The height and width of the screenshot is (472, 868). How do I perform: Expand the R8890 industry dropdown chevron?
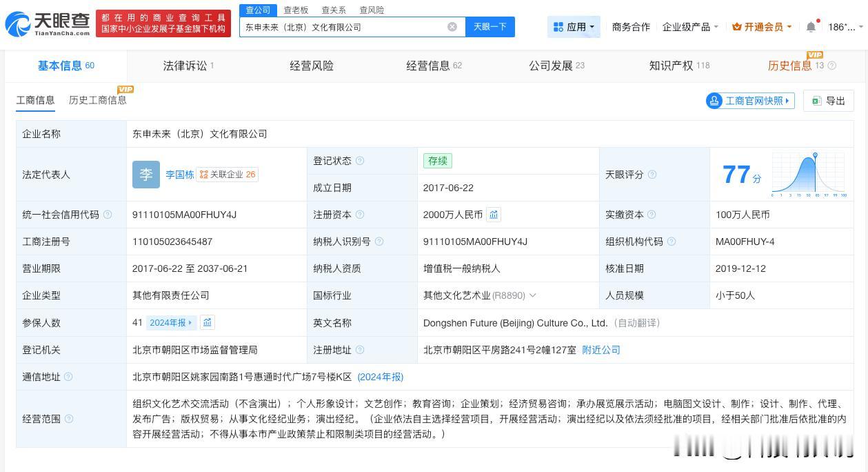(532, 295)
